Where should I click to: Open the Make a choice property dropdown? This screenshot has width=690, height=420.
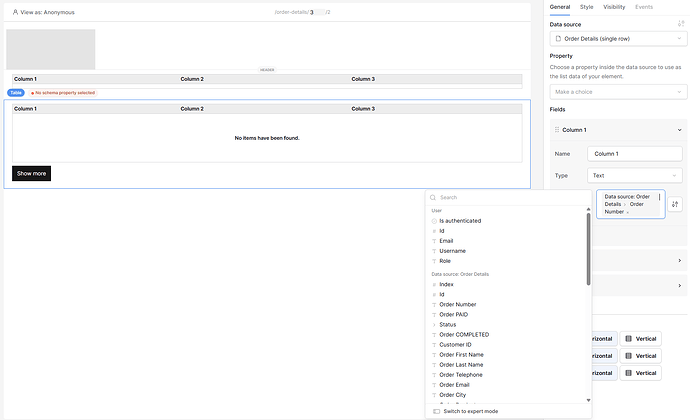[618, 92]
